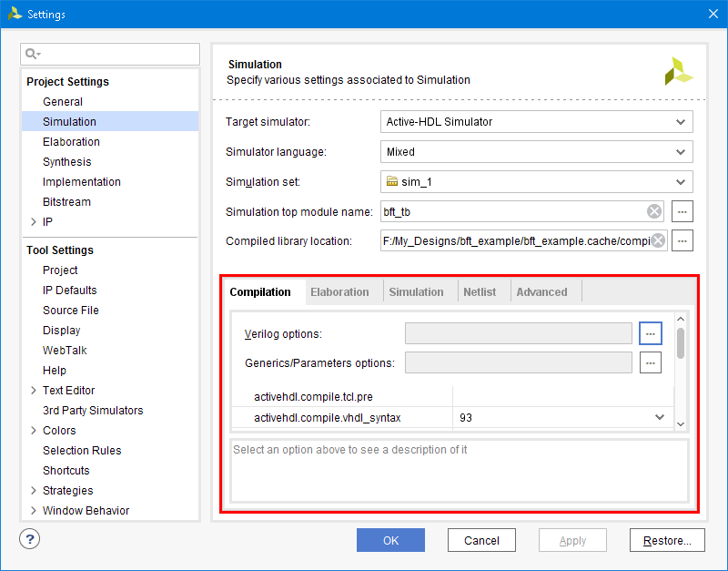Browse for compiled library location
Screen dimensions: 728x571
click(x=682, y=241)
